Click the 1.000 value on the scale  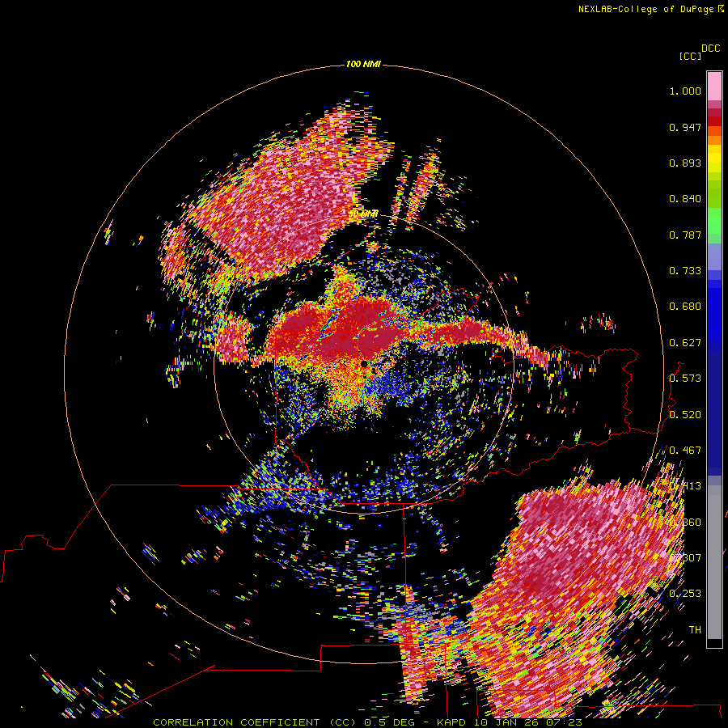pos(685,91)
